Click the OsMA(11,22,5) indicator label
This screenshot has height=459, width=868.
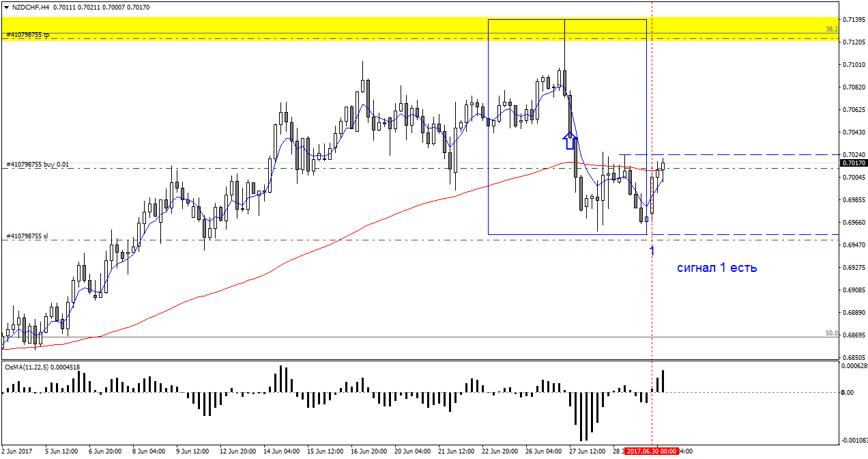(42, 367)
